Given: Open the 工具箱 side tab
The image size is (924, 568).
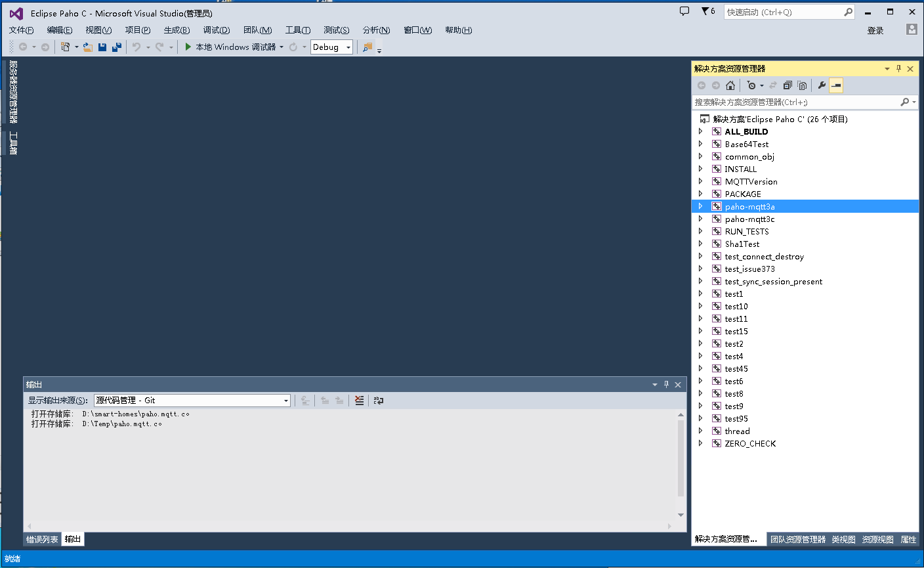Looking at the screenshot, I should [x=13, y=143].
